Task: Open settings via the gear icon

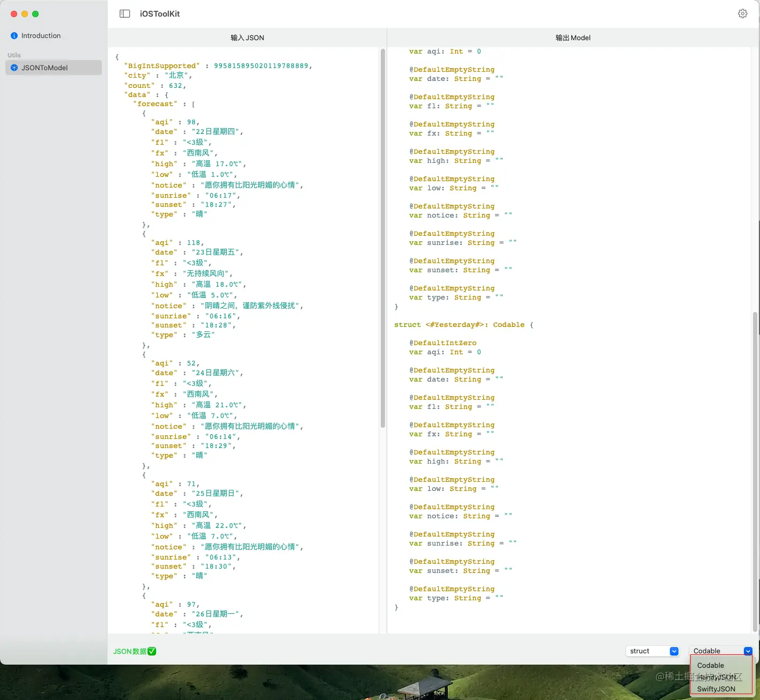Action: pos(742,14)
